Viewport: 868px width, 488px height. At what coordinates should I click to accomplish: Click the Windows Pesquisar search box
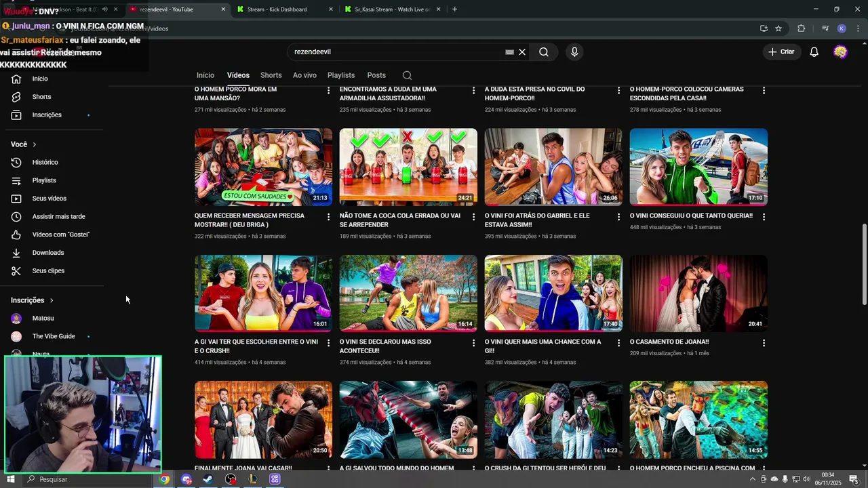[88, 479]
